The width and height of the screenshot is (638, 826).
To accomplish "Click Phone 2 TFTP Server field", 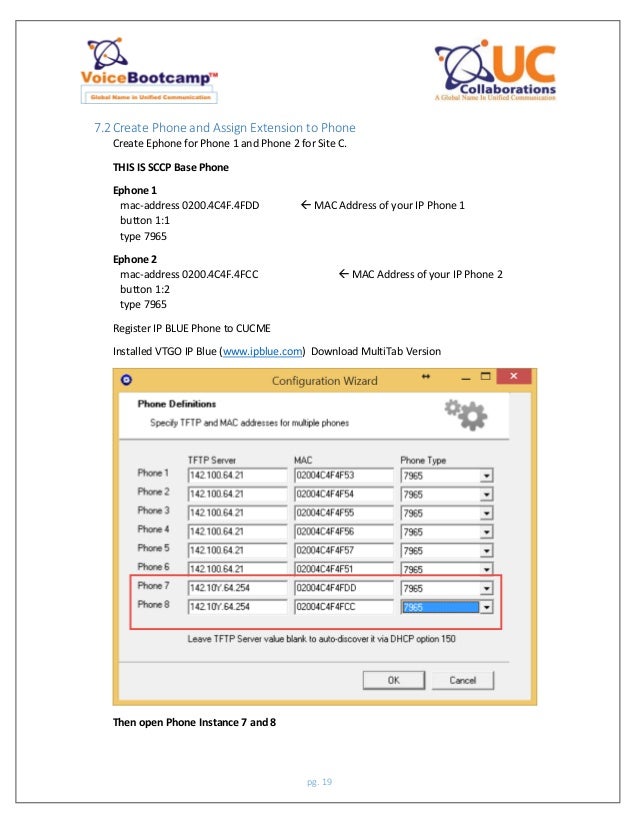I will point(237,494).
